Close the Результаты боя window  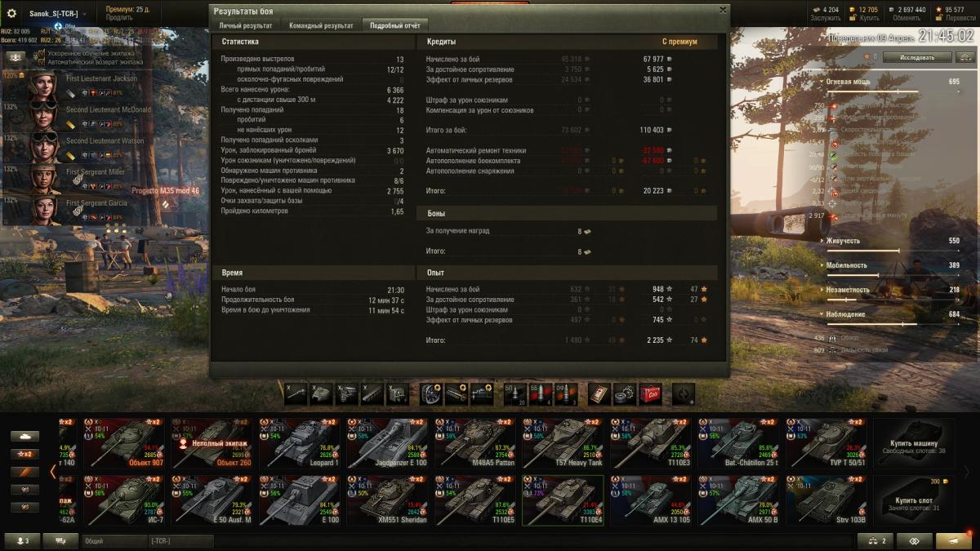(x=722, y=10)
